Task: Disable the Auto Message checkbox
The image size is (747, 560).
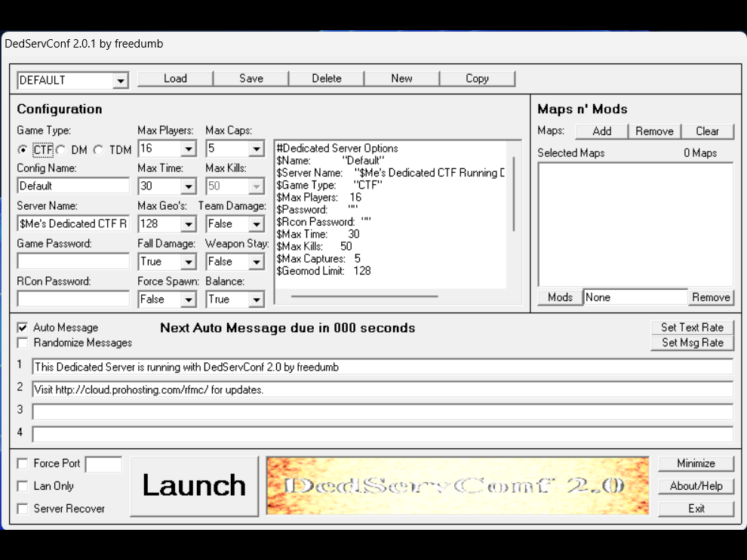Action: [23, 328]
